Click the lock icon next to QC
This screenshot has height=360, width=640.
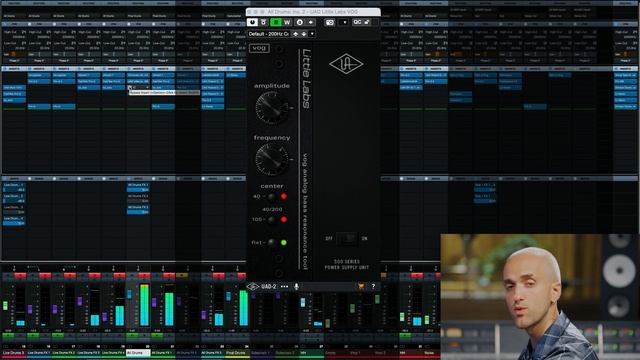point(367,22)
